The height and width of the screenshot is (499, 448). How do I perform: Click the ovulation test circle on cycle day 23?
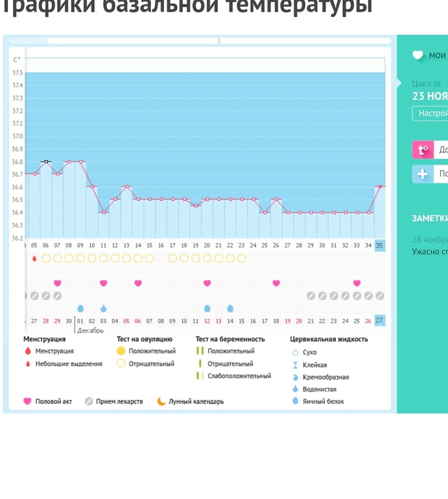point(242,258)
